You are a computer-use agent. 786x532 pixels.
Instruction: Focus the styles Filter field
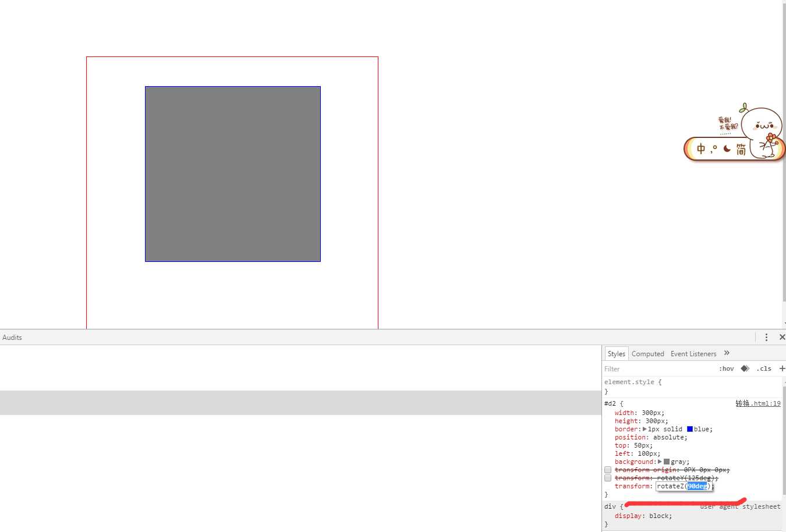pos(658,368)
